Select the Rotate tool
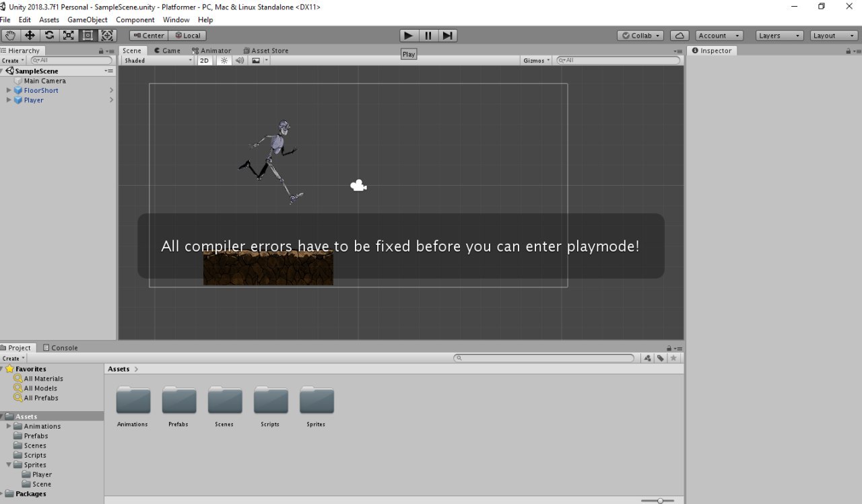The image size is (862, 504). pos(49,36)
